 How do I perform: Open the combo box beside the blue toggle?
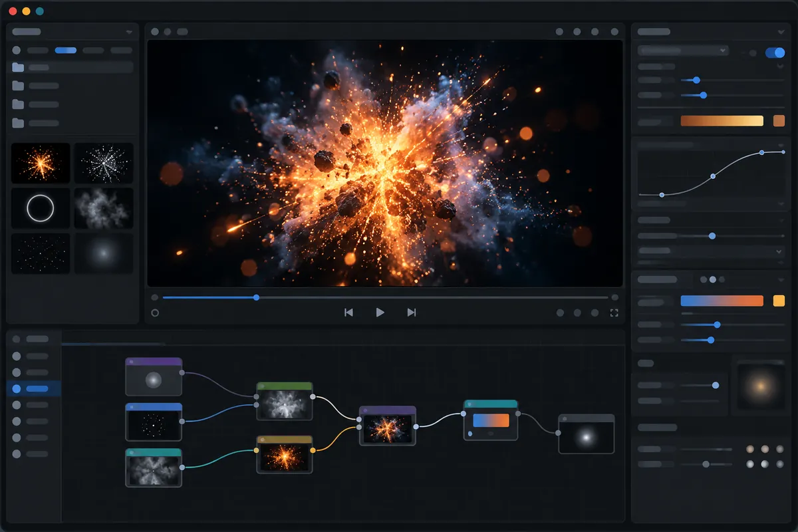click(x=683, y=51)
